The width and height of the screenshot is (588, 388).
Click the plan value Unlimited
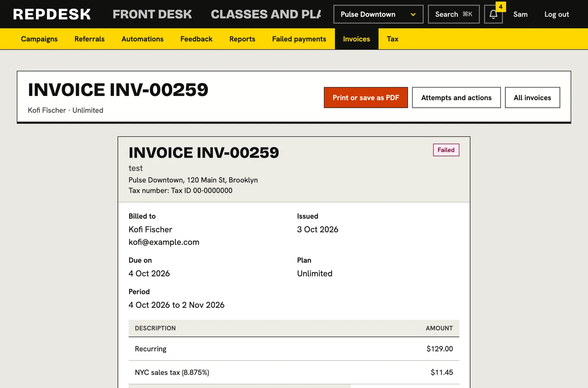coord(315,273)
